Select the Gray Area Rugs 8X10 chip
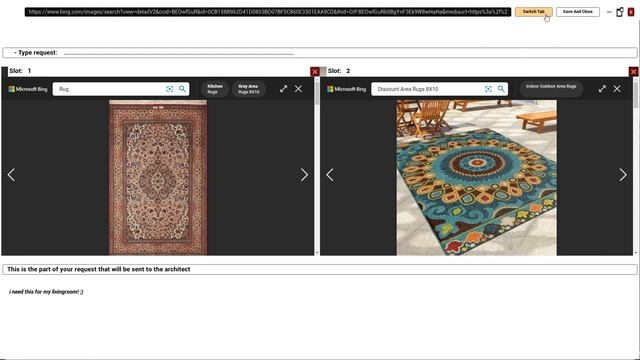Screen dimensions: 640x360 pos(249,89)
